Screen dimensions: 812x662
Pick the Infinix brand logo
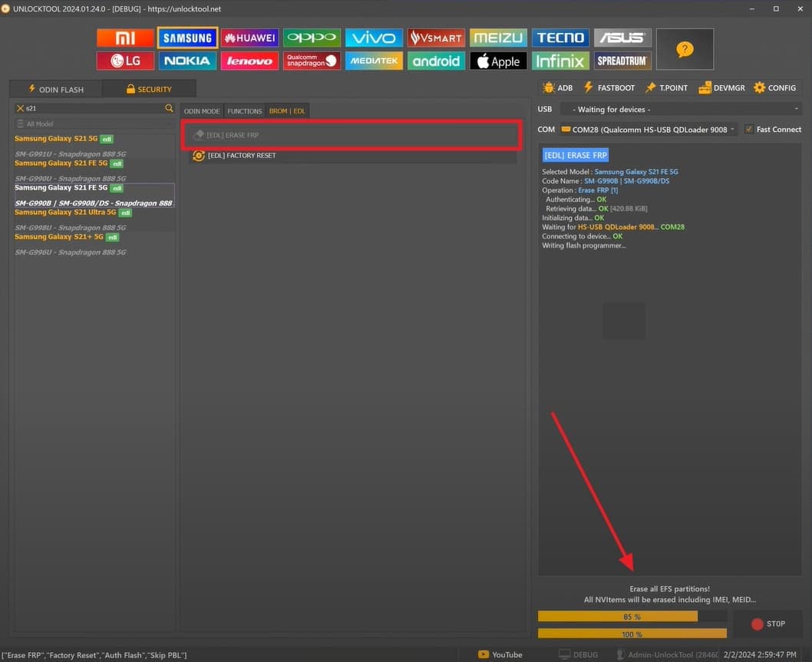[560, 61]
